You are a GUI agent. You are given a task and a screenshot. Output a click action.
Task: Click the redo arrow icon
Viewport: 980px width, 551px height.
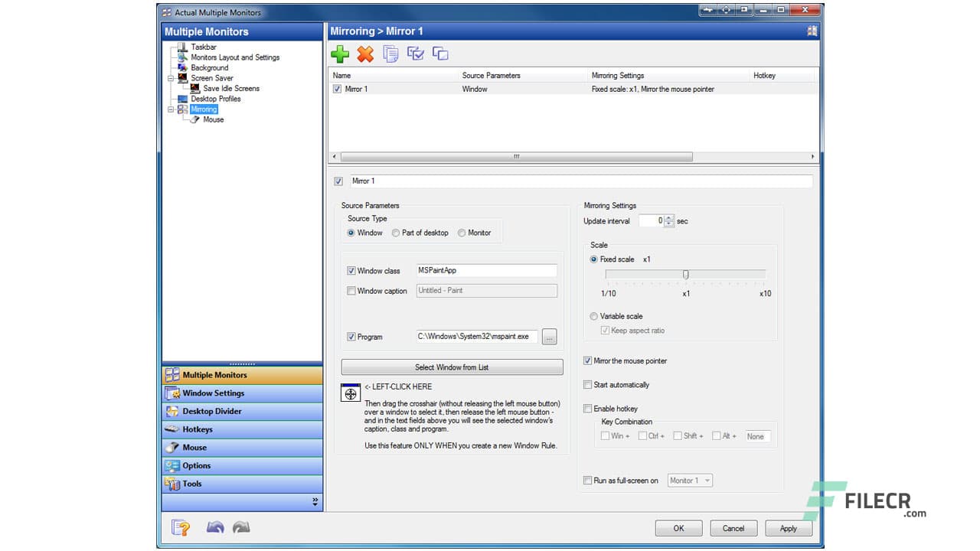tap(240, 527)
